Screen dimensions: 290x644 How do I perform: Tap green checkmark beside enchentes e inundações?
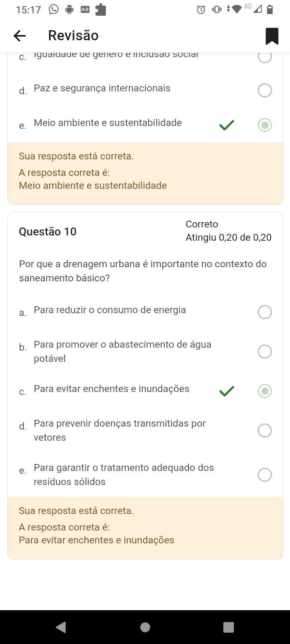[x=227, y=391]
